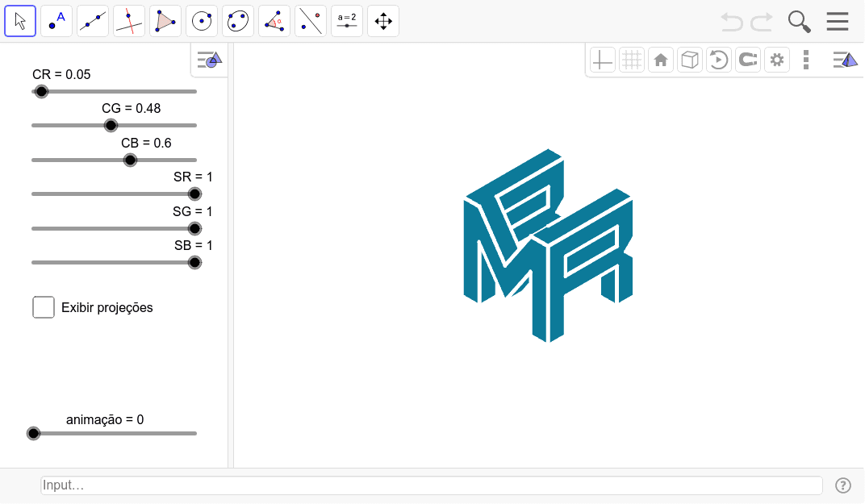Click the SR slider handle

[194, 194]
